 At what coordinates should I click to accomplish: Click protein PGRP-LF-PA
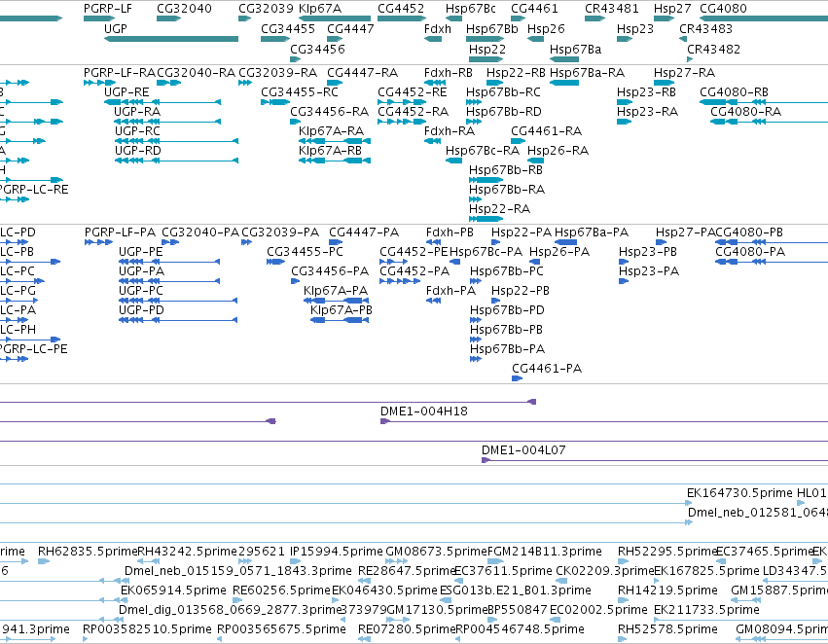point(120,233)
